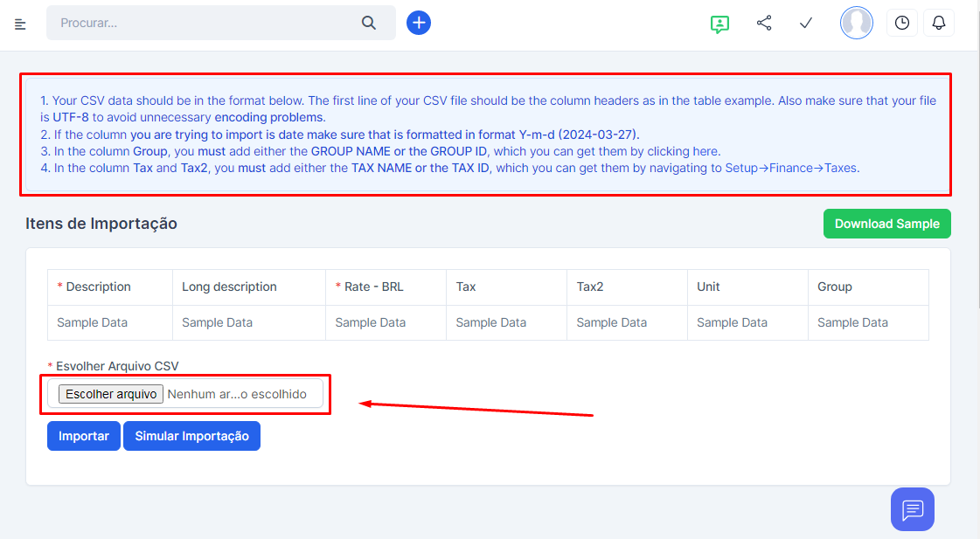Click the search magnifier icon
The height and width of the screenshot is (539, 980).
click(369, 24)
